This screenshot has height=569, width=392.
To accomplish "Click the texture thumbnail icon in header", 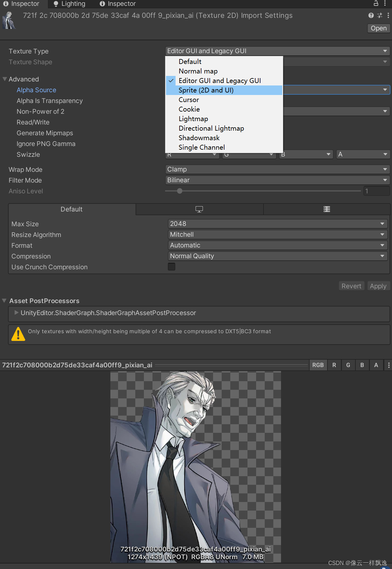I will tap(9, 20).
